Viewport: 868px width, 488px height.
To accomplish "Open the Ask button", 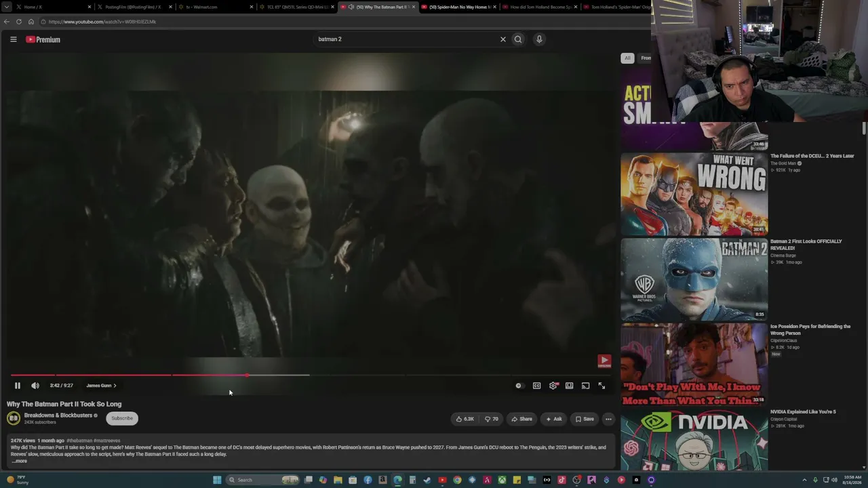I will pyautogui.click(x=554, y=419).
